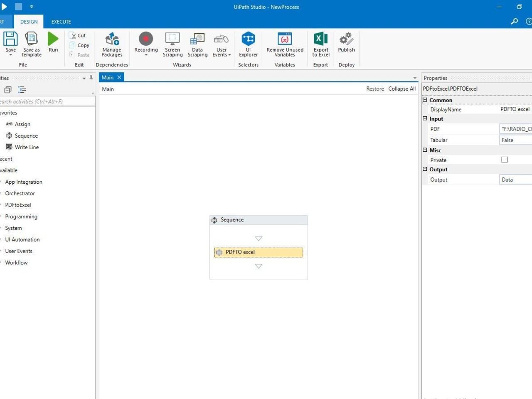Switch to the DESIGN ribbon tab
532x399 pixels.
(x=29, y=22)
